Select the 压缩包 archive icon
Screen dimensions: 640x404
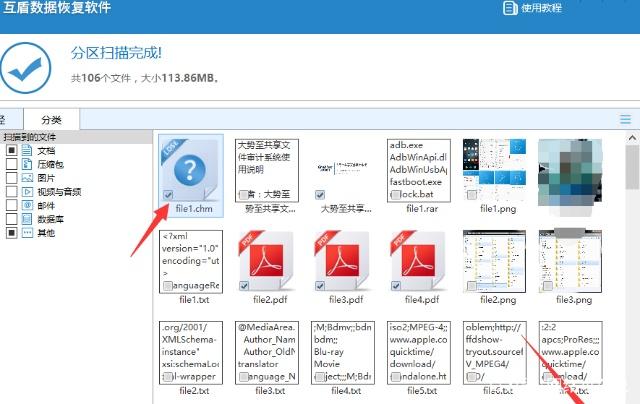click(27, 164)
